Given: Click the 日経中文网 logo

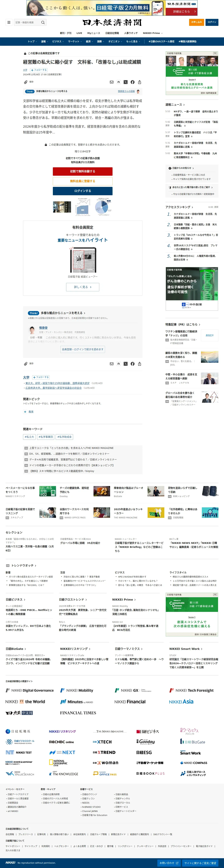Looking at the screenshot, I should click(19, 713).
